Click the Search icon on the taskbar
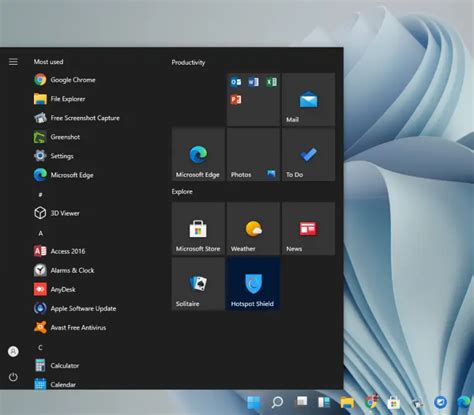Image resolution: width=474 pixels, height=415 pixels. (x=277, y=402)
